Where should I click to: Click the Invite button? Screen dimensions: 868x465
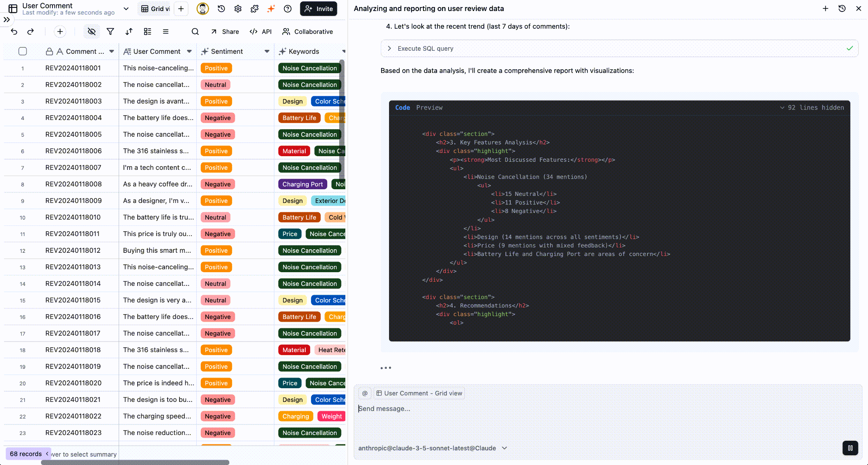coord(318,8)
